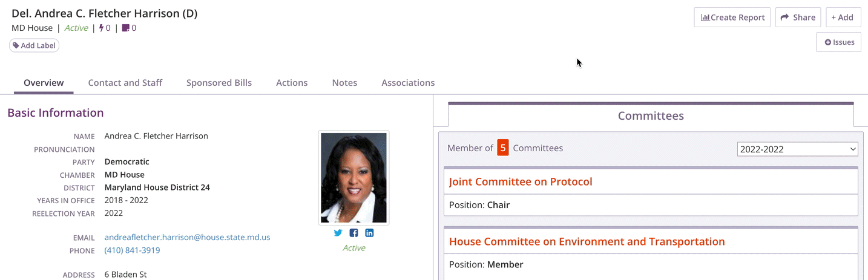Click the purple notes count icon

point(125,28)
